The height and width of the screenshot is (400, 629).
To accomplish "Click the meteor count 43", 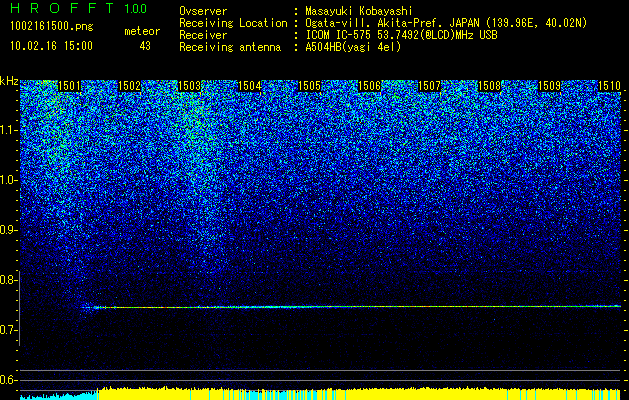I will click(x=145, y=46).
